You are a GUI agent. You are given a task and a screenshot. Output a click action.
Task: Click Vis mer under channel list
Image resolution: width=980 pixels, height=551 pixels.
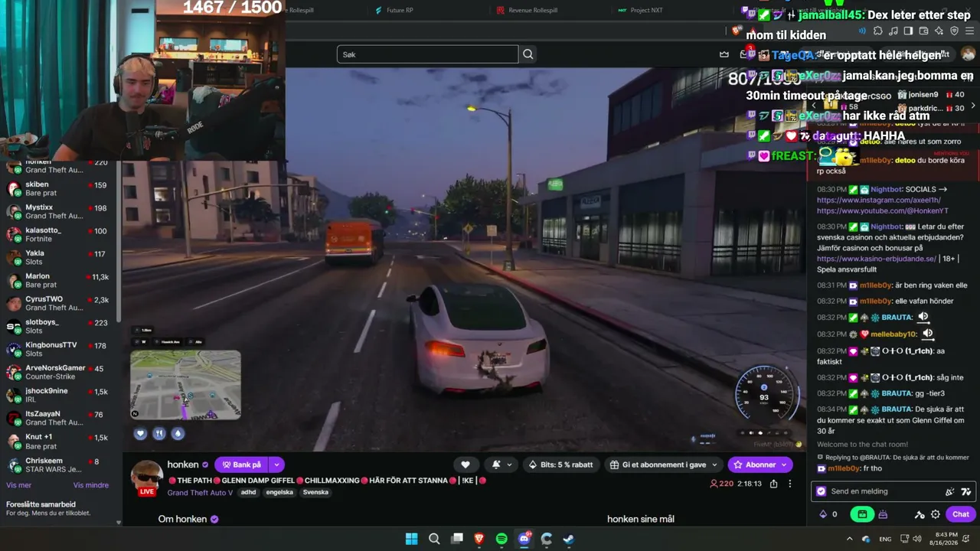pos(19,485)
